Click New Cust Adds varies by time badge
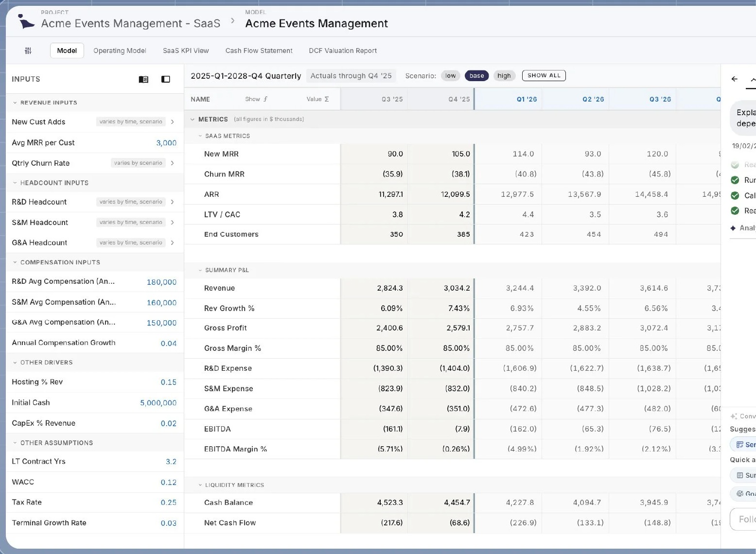 coord(131,122)
